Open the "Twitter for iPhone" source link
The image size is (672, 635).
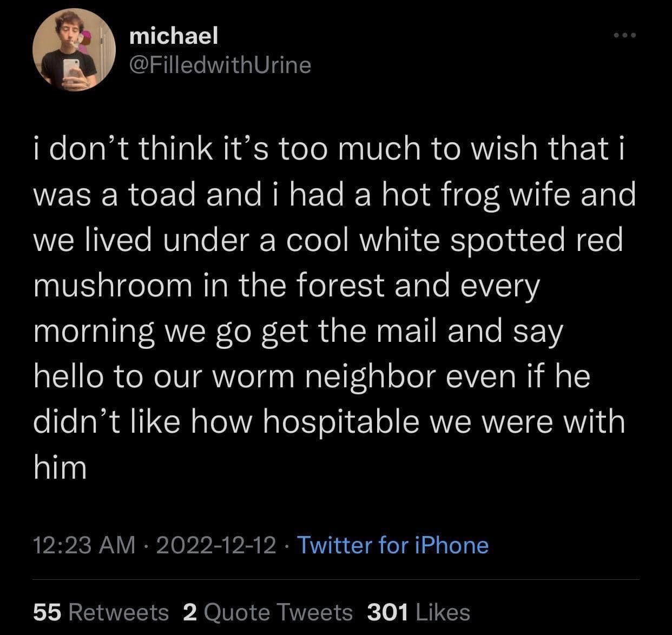[393, 545]
